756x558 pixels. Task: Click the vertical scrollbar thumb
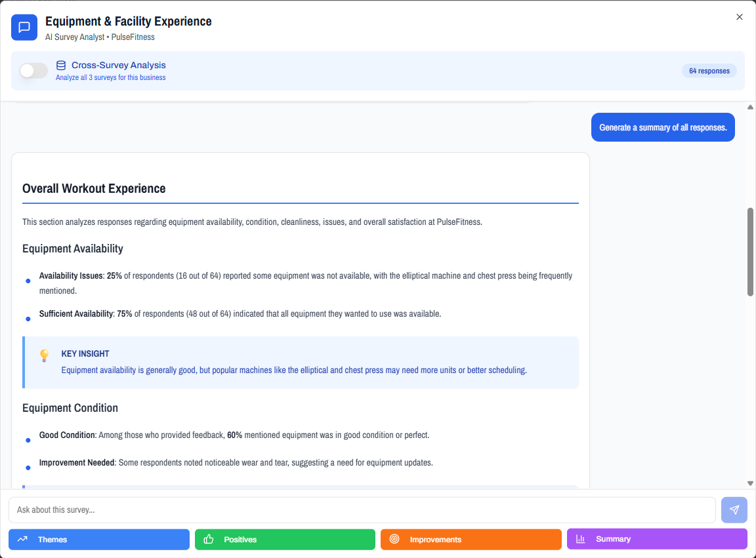pyautogui.click(x=750, y=252)
